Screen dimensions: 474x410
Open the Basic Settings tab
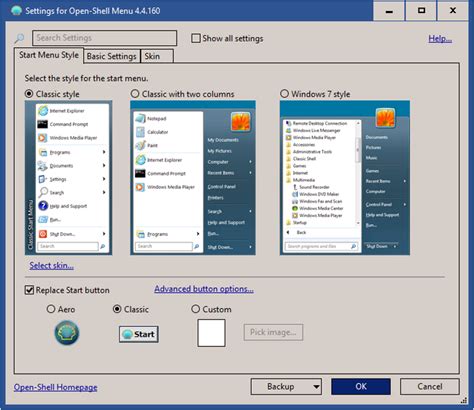(112, 56)
